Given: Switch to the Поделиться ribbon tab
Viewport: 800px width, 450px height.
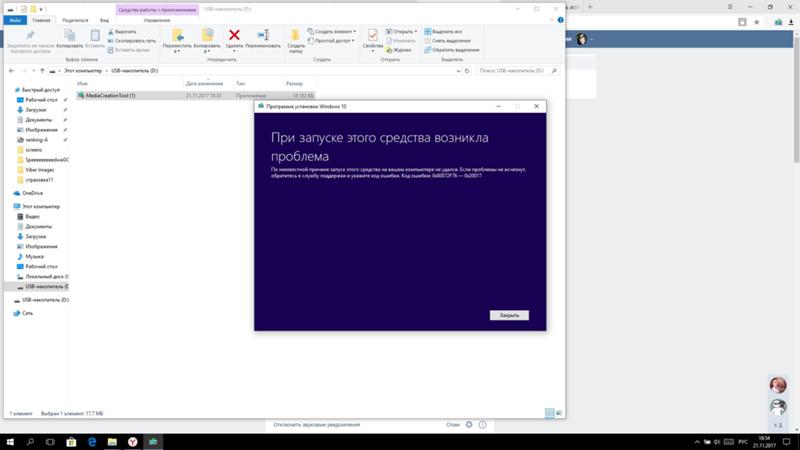Looking at the screenshot, I should [x=75, y=20].
